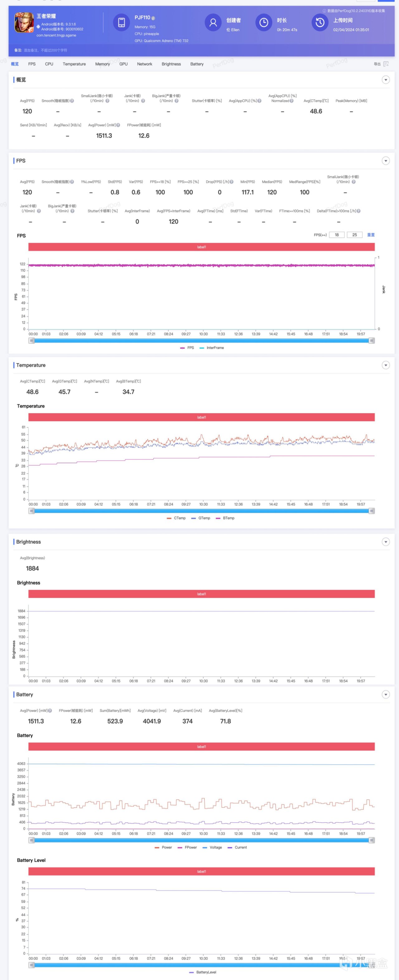This screenshot has width=399, height=980.
Task: Click the FPS threshold input showing 18
Action: 337,235
